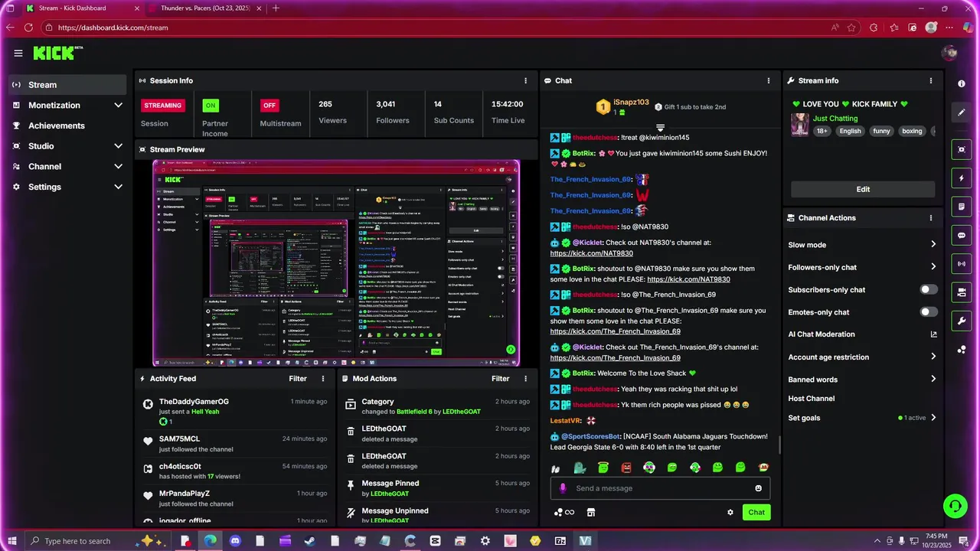Click the info icon in right sidebar

(x=962, y=83)
